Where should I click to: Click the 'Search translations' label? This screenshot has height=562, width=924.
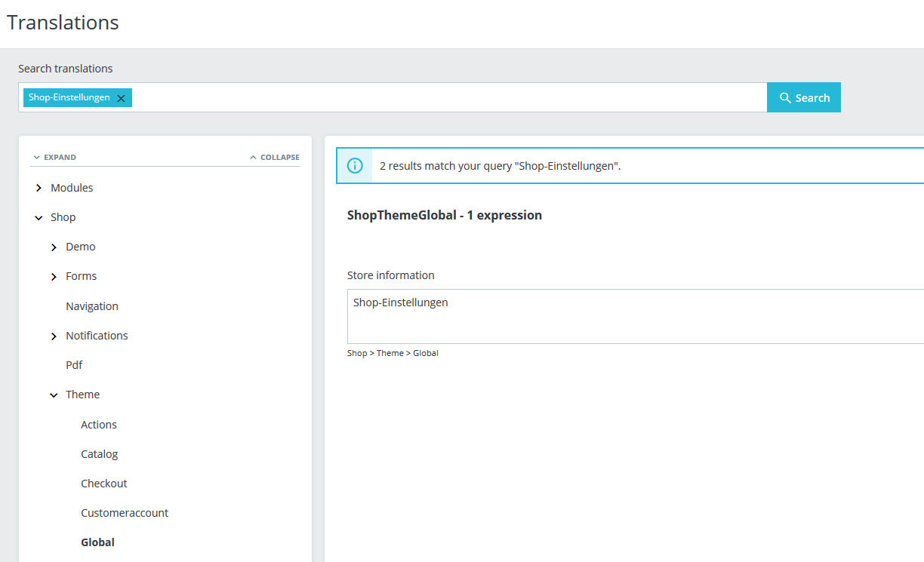pos(66,69)
